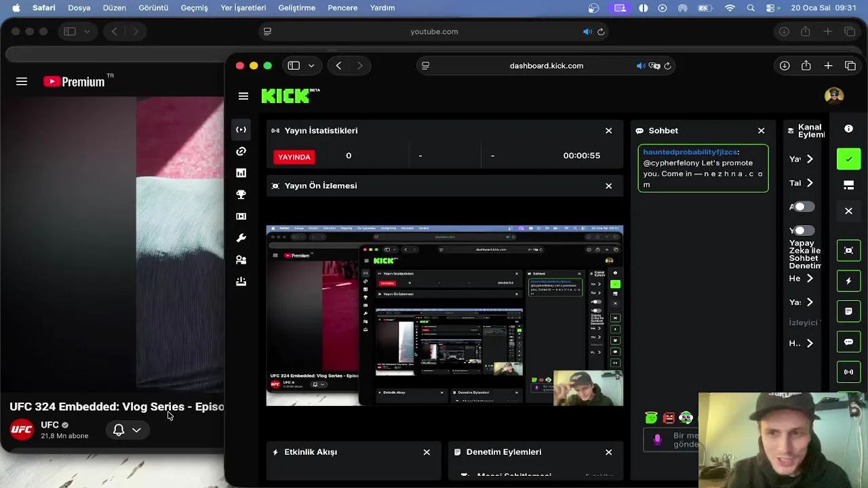The image size is (868, 488).
Task: Open the link icon in Kick sidebar
Action: click(241, 151)
